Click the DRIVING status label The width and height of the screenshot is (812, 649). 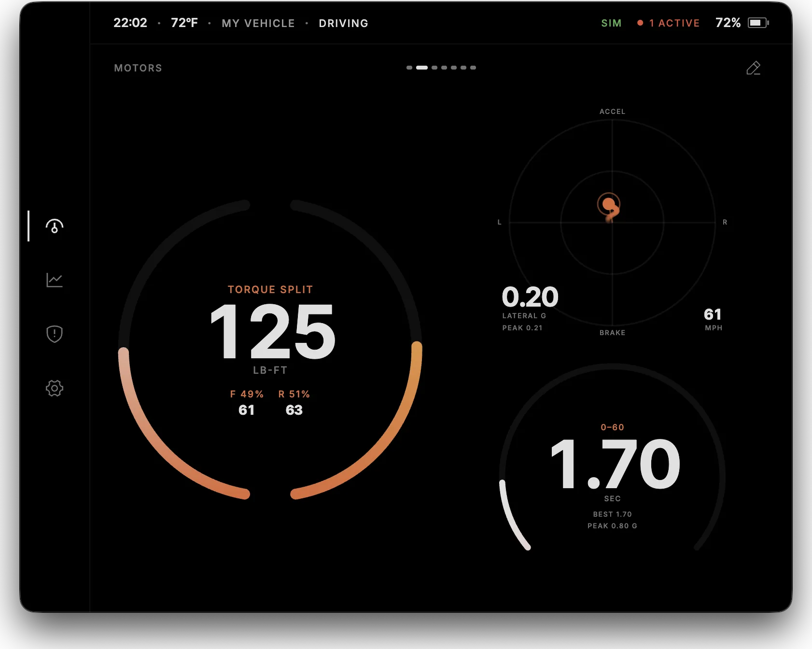pyautogui.click(x=344, y=23)
